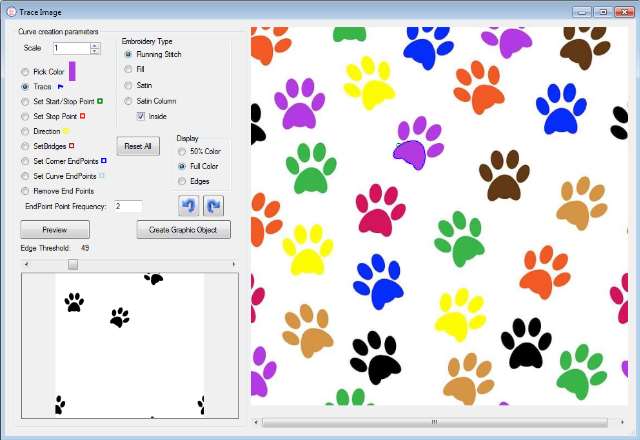Click the green square Start/Stop Point marker icon
This screenshot has width=640, height=440.
(100, 101)
